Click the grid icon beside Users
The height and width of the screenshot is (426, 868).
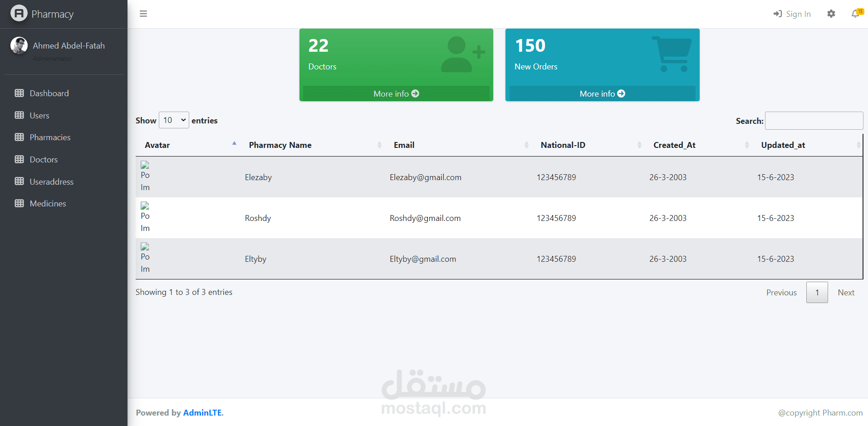click(x=19, y=115)
